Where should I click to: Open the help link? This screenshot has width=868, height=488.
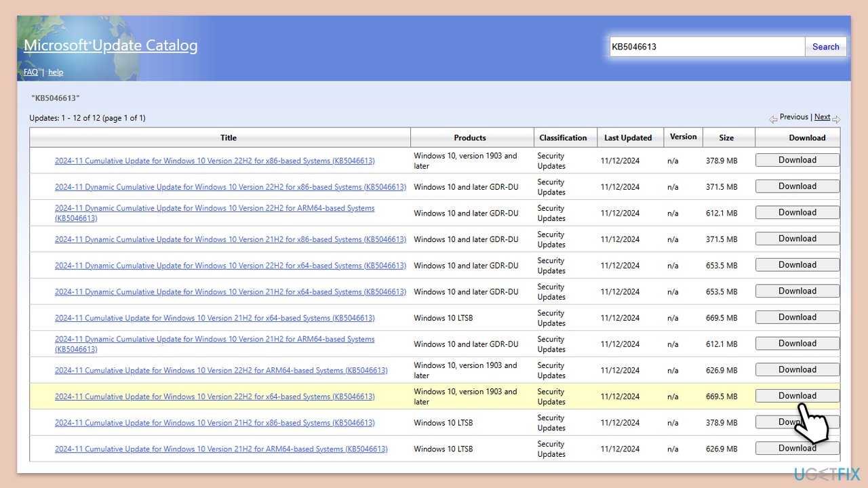[56, 72]
